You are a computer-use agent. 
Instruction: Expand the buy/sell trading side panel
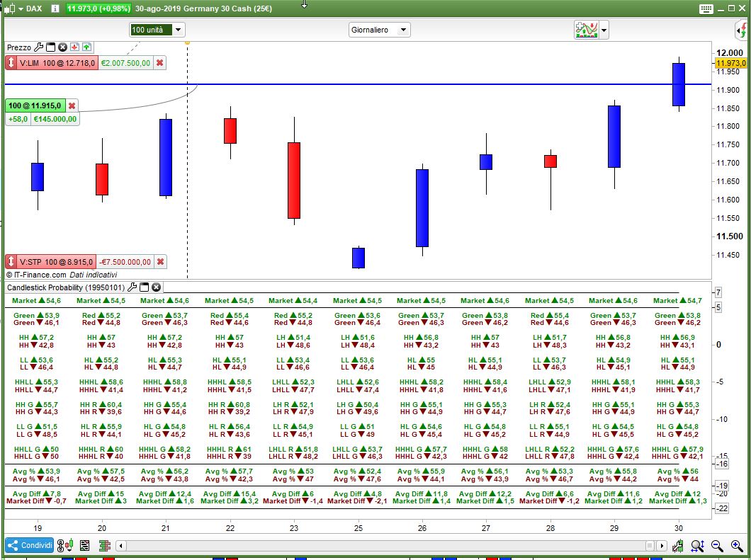point(742,30)
